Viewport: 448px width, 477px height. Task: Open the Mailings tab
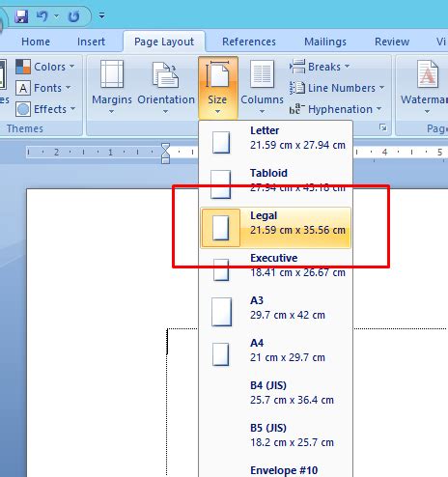[325, 42]
